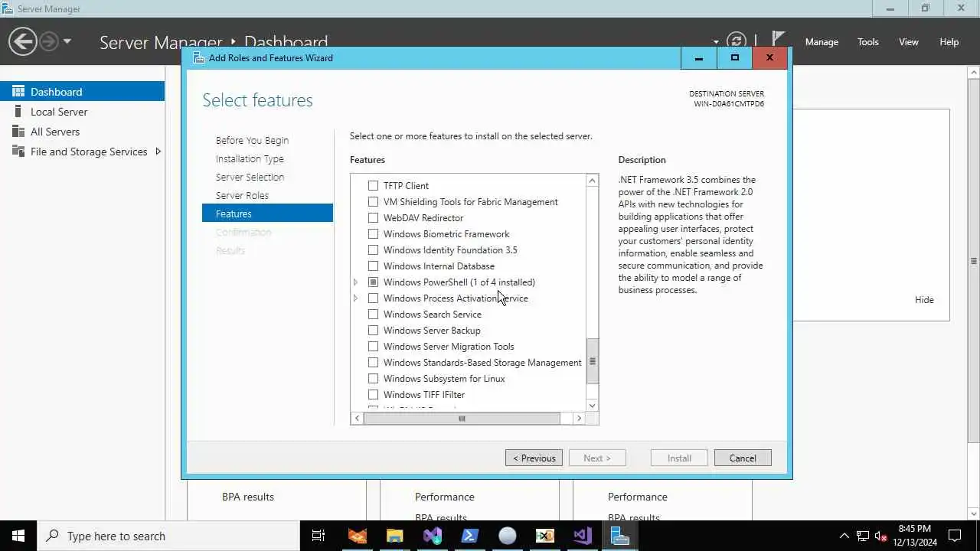
Task: Open the navigation history dropdown arrow
Action: [67, 41]
